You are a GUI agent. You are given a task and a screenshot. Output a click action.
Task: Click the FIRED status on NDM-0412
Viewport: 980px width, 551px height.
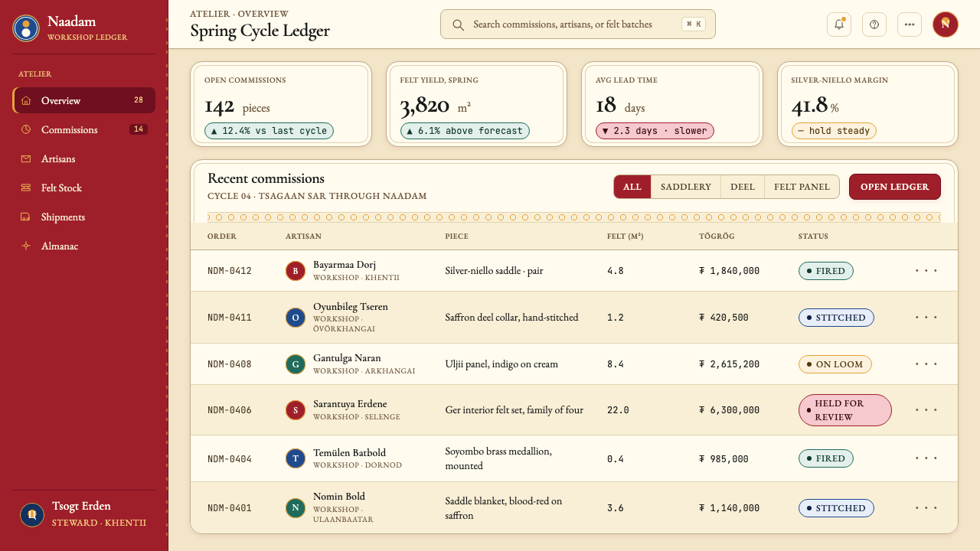coord(826,271)
